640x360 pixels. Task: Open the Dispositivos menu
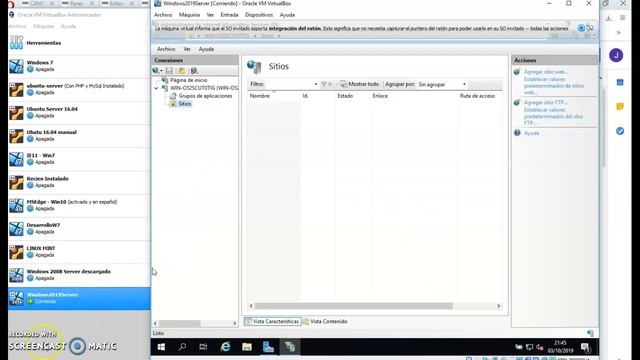tap(259, 15)
